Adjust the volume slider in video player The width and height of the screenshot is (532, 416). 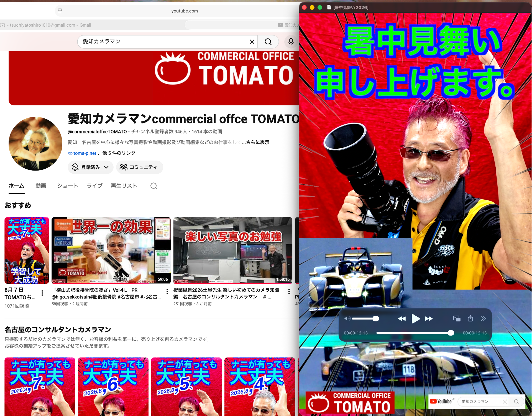(365, 318)
